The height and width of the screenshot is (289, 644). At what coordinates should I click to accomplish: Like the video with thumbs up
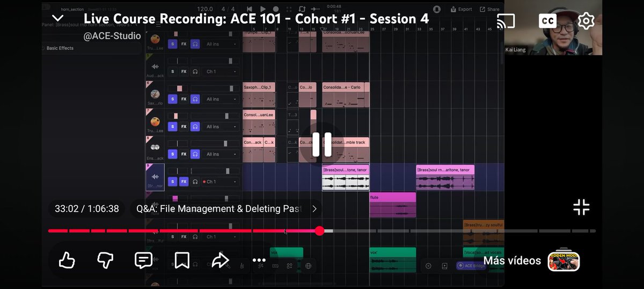(x=67, y=261)
